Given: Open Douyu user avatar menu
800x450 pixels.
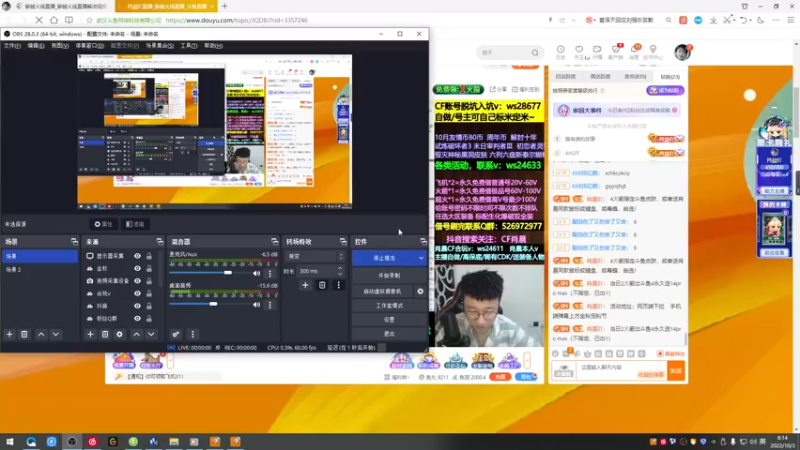Looking at the screenshot, I should coord(682,52).
